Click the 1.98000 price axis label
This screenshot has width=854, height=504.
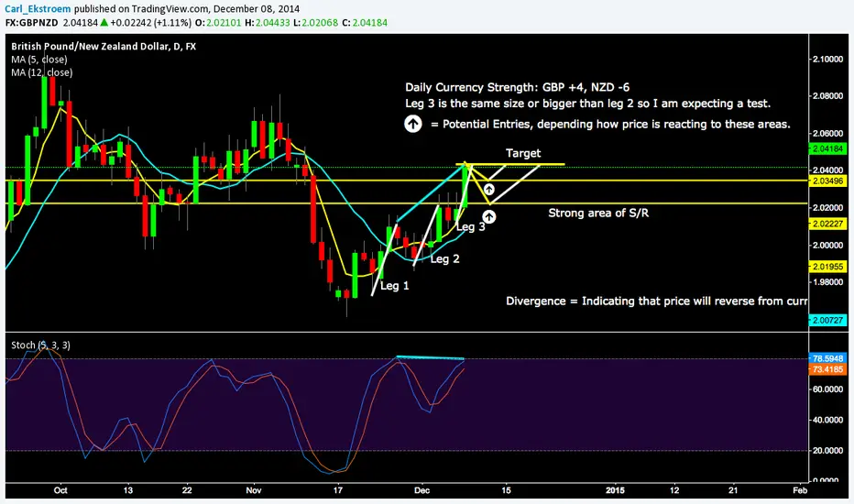[827, 281]
